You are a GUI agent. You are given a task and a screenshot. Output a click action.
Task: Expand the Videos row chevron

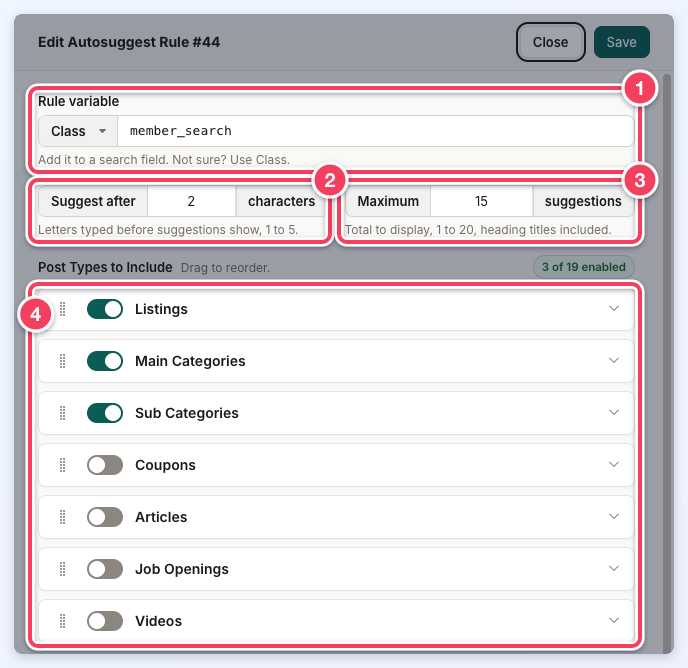tap(614, 621)
